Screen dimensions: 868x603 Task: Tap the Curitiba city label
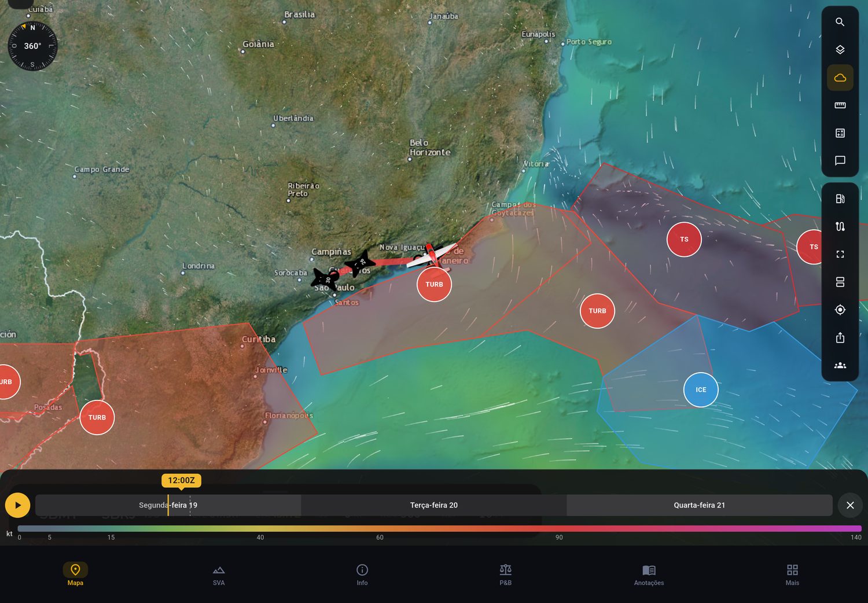coord(259,339)
